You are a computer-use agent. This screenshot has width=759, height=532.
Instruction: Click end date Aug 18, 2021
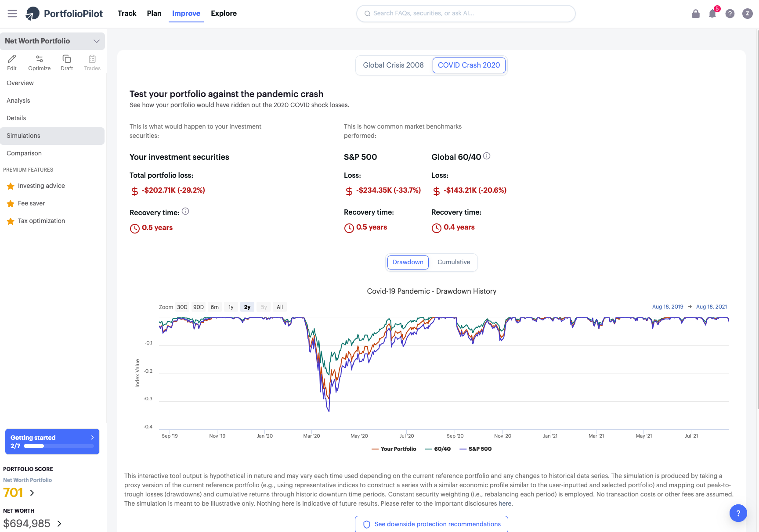[x=712, y=307]
